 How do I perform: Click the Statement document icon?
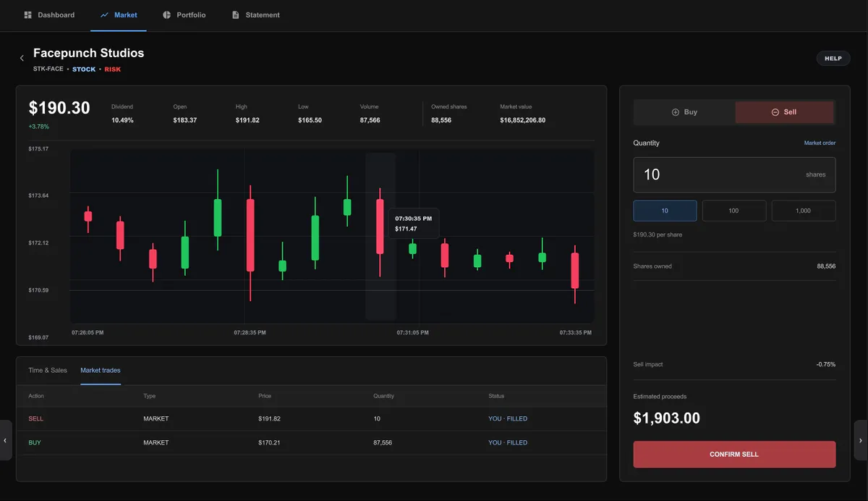pos(235,14)
